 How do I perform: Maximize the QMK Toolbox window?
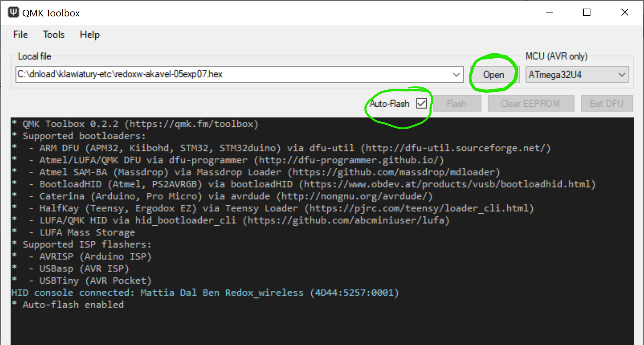pyautogui.click(x=587, y=12)
